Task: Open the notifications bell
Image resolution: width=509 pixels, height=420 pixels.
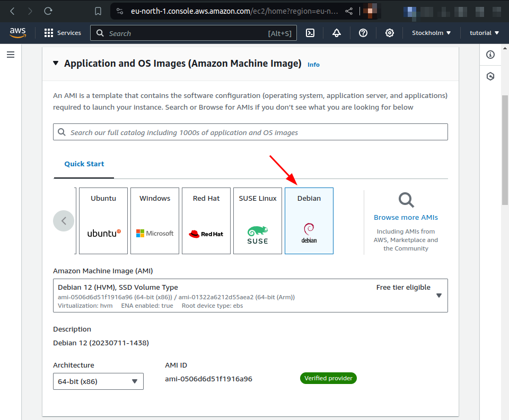Action: [x=337, y=33]
